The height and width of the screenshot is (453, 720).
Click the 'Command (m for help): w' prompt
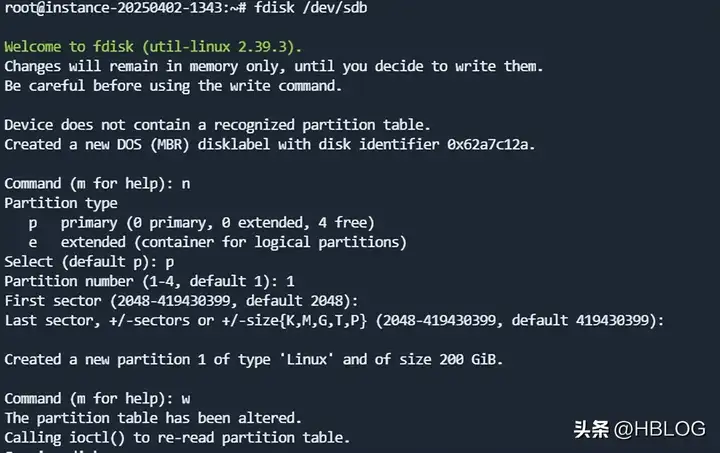pyautogui.click(x=97, y=398)
